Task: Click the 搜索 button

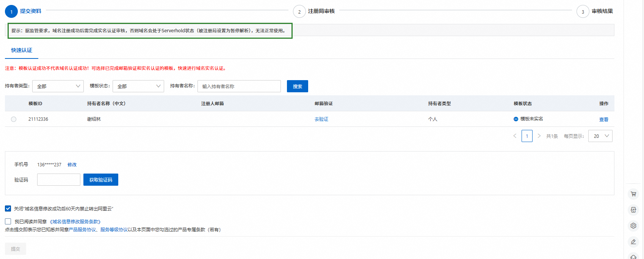Action: point(297,86)
